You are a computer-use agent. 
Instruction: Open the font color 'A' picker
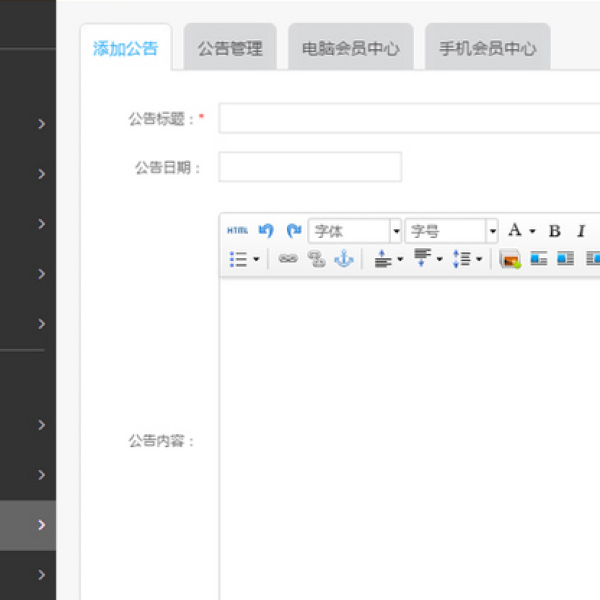520,231
